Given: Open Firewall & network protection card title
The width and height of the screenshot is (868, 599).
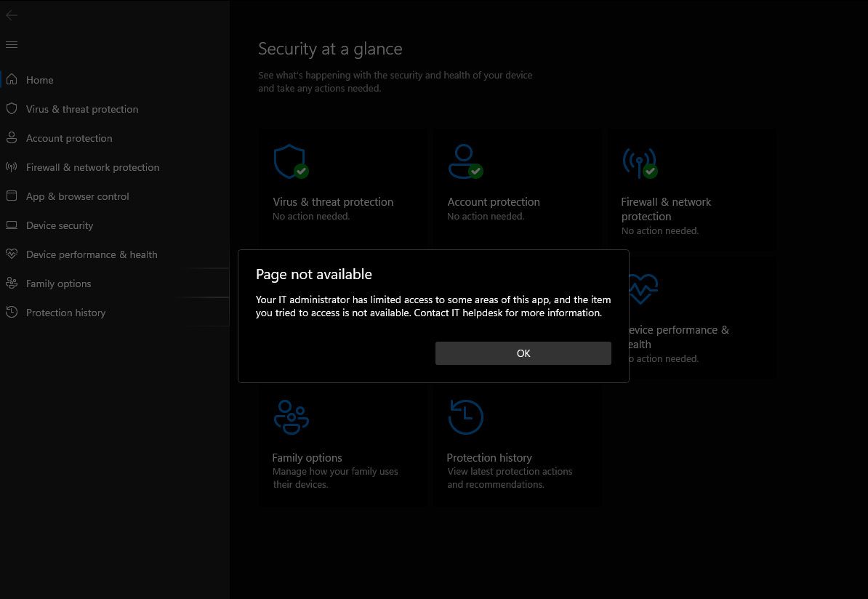Looking at the screenshot, I should click(x=666, y=209).
